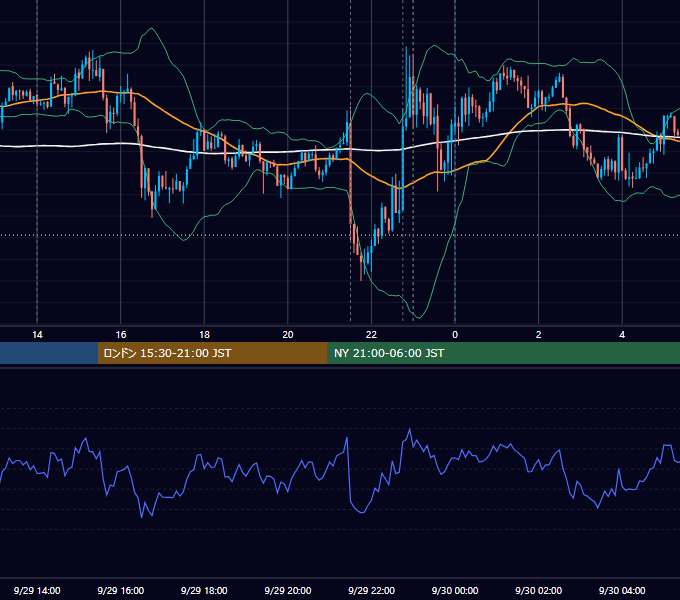Click the 9/29 16:00 time label
This screenshot has width=680, height=600.
point(121,590)
